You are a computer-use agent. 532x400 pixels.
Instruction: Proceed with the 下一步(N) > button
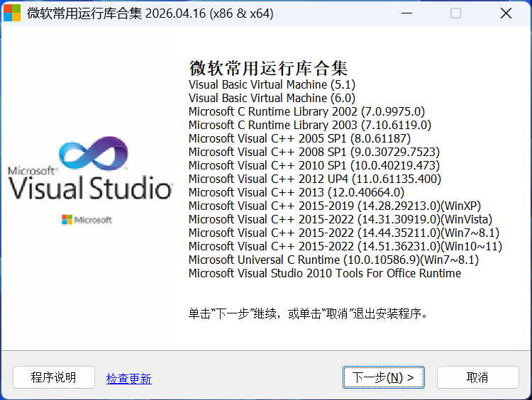coord(383,377)
